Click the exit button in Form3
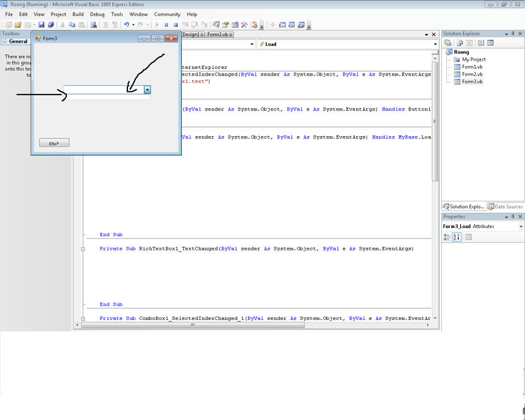 click(54, 143)
